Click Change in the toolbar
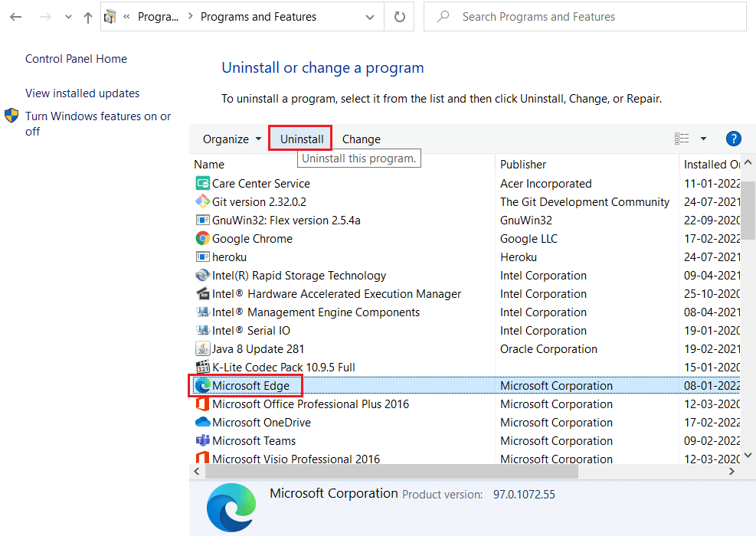 (361, 139)
